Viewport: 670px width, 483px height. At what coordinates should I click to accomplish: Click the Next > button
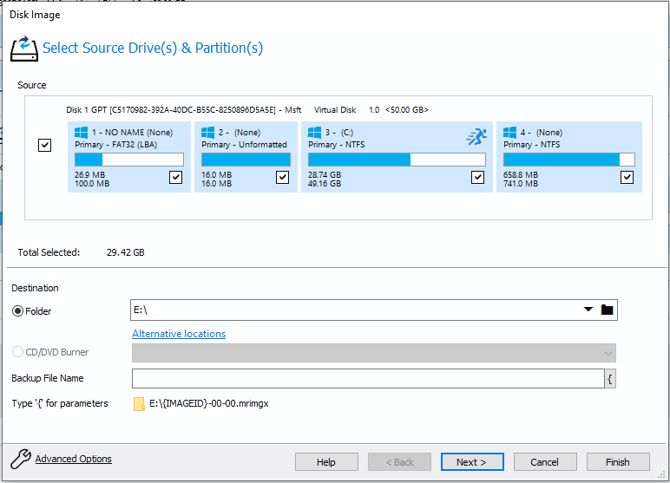point(471,462)
